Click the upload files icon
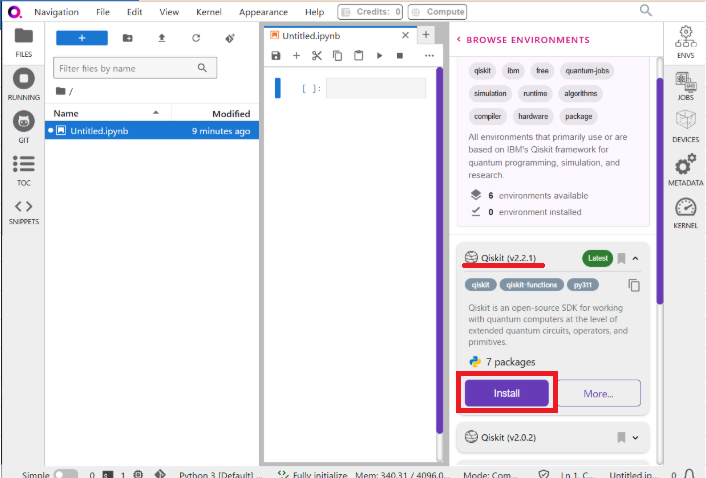Screen dimensions: 706x478 (161, 38)
